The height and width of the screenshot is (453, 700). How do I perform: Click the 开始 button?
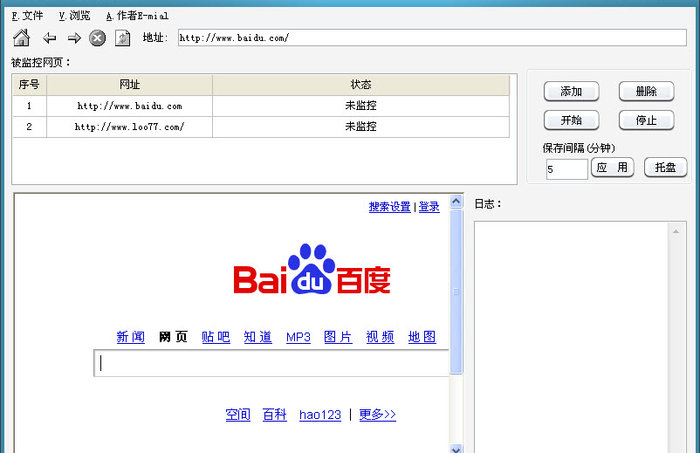click(571, 120)
